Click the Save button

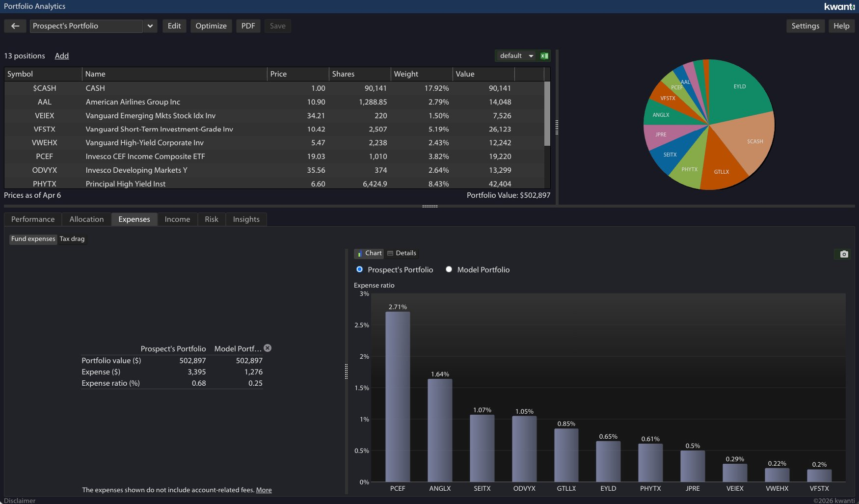[x=277, y=26]
